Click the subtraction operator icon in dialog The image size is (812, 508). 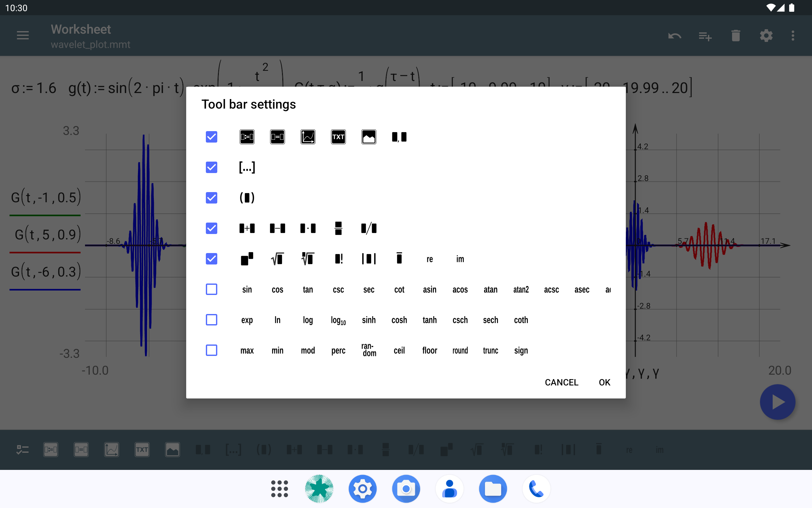click(278, 229)
